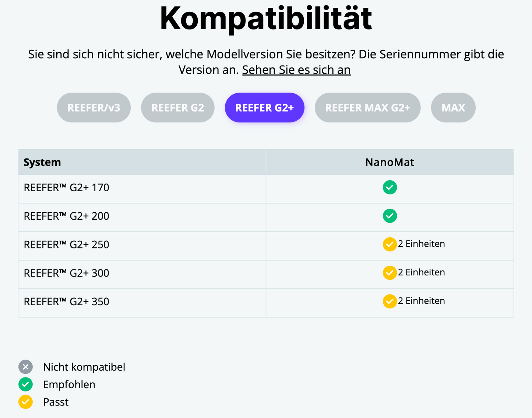This screenshot has height=418, width=532.
Task: Click yellow checkmark in G2+ 250 row
Action: point(390,244)
